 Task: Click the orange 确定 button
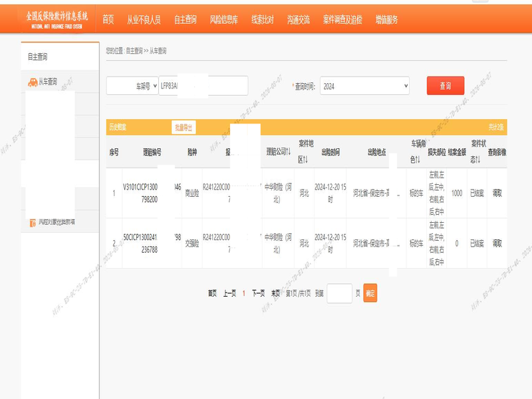370,293
